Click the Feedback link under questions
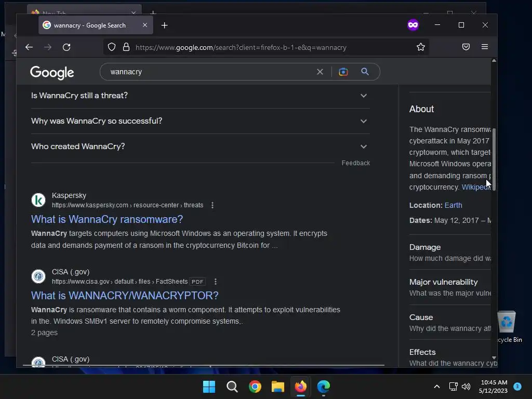The width and height of the screenshot is (532, 399). click(x=355, y=163)
